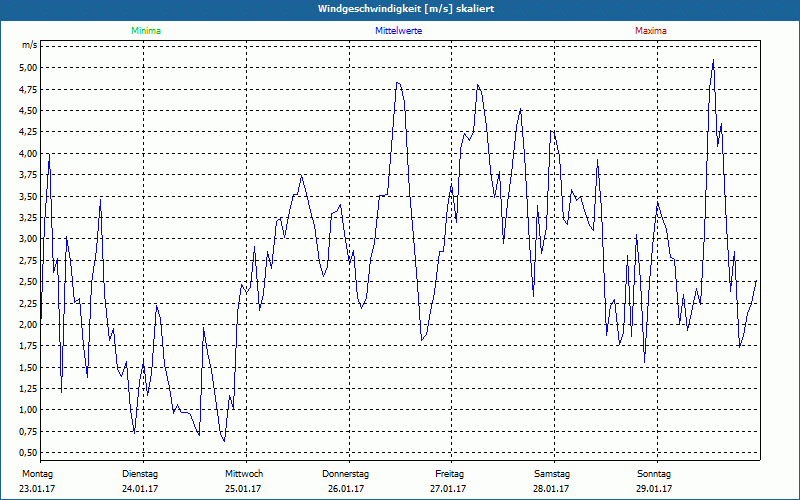Click the 0,50 axis value
800x500 pixels.
click(29, 453)
